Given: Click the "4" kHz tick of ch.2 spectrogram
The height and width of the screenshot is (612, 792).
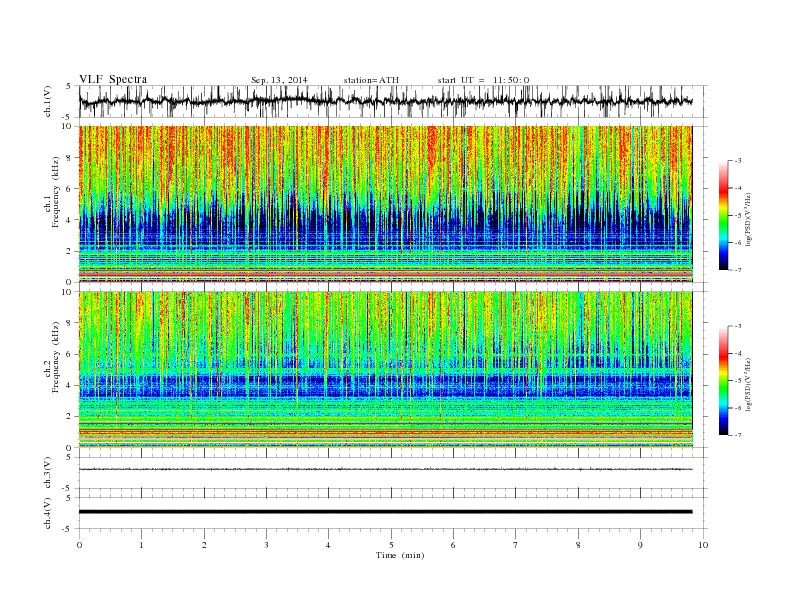Looking at the screenshot, I should coord(70,385).
